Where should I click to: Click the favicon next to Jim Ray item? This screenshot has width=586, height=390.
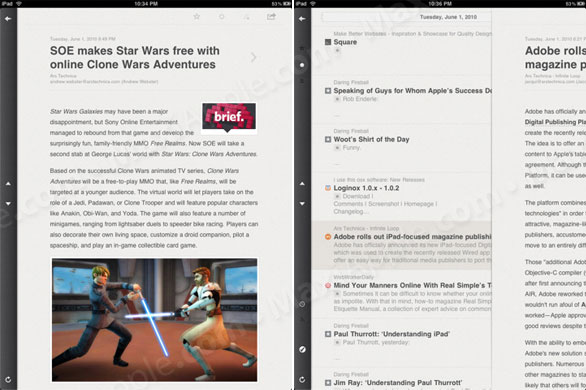328,383
